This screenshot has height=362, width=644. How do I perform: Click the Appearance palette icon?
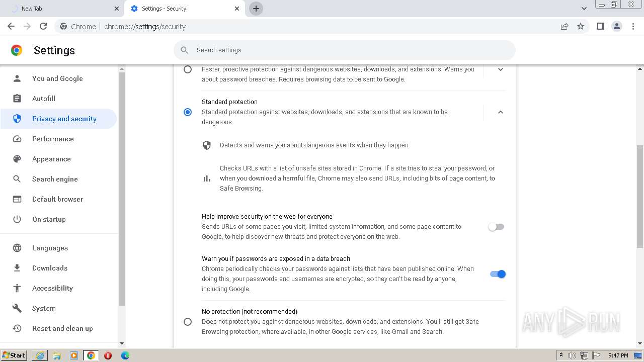point(17,159)
